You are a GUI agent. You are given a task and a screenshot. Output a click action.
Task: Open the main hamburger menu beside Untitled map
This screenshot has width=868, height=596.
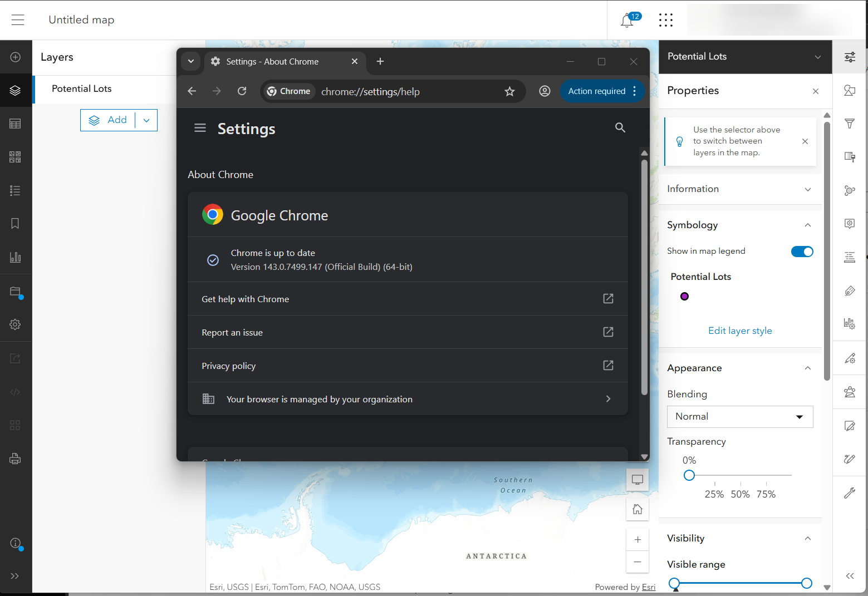point(18,20)
